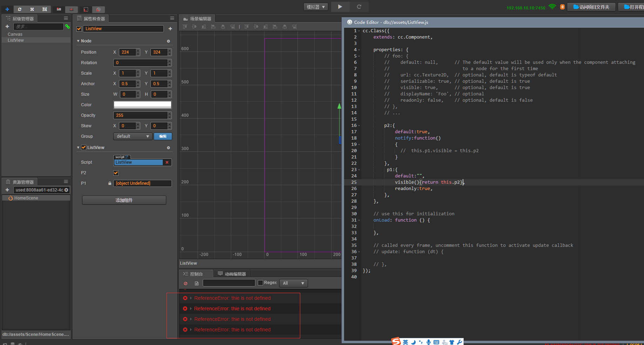
Task: Click the clear console icon
Action: (186, 283)
